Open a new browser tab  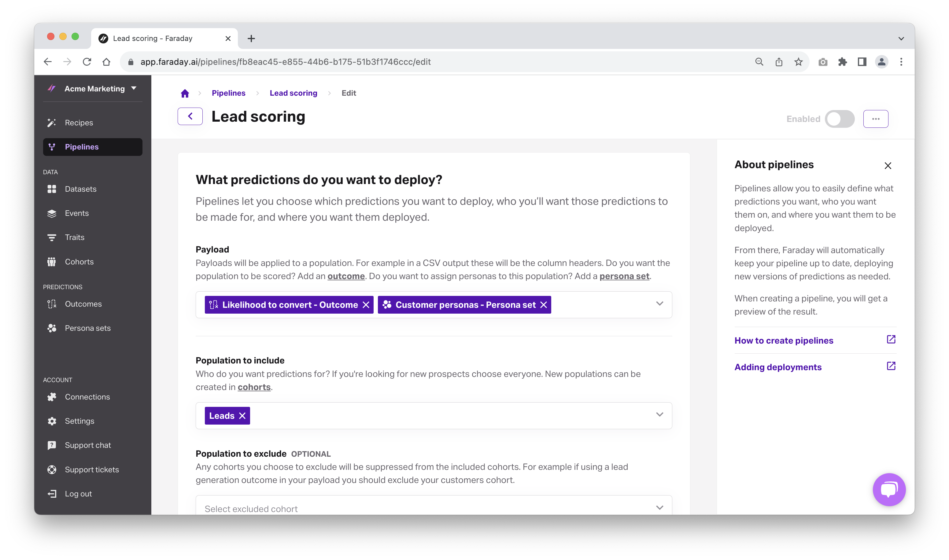coord(251,39)
